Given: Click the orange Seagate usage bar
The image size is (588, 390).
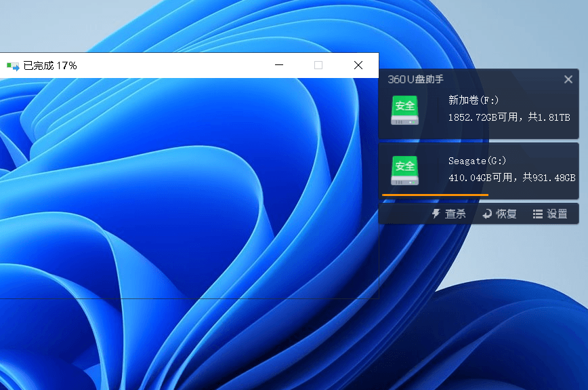Looking at the screenshot, I should [435, 195].
